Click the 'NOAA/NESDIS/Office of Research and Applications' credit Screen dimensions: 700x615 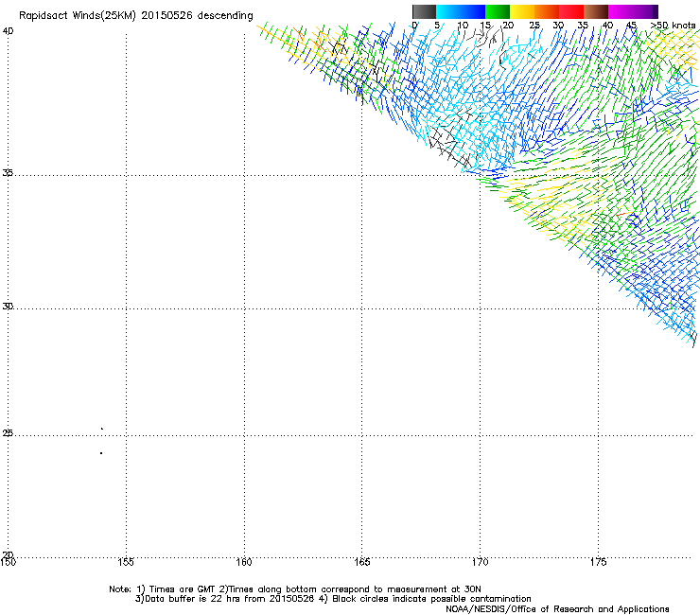click(557, 609)
